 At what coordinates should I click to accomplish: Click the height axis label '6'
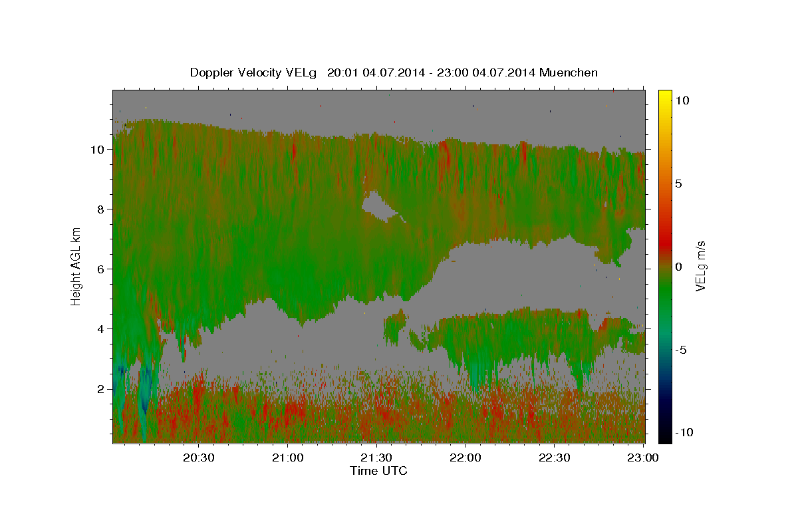pos(102,269)
